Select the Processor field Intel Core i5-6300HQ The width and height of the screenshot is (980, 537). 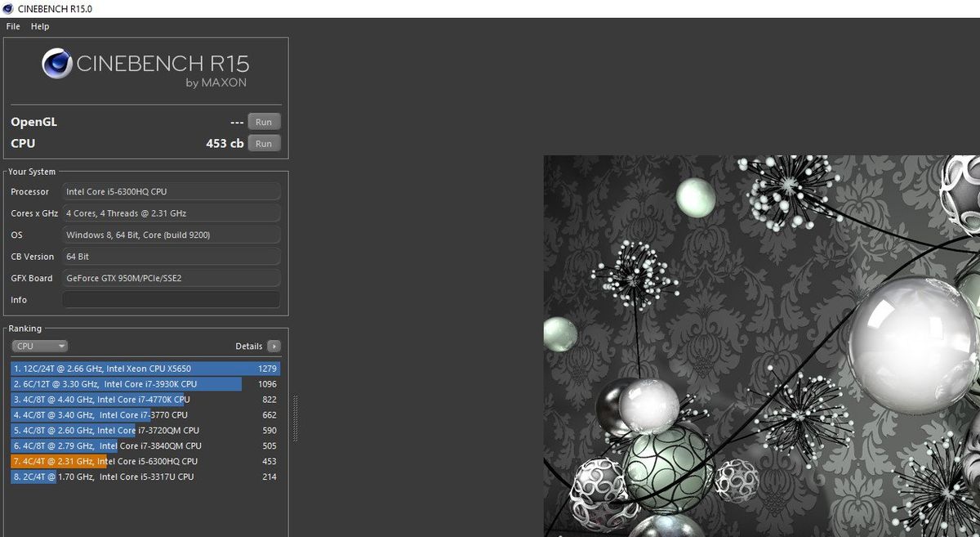[x=171, y=191]
